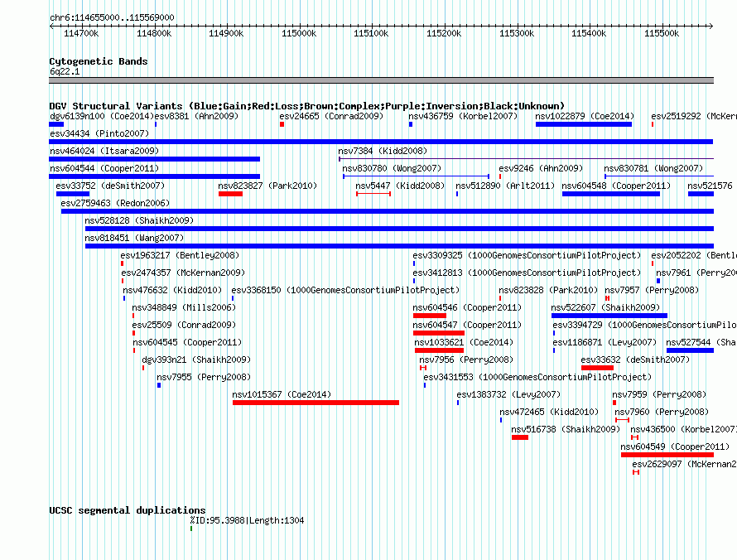Open the nsv472465 (Kidd2010) label
Viewport: 737px width, 560px height.
coord(549,412)
